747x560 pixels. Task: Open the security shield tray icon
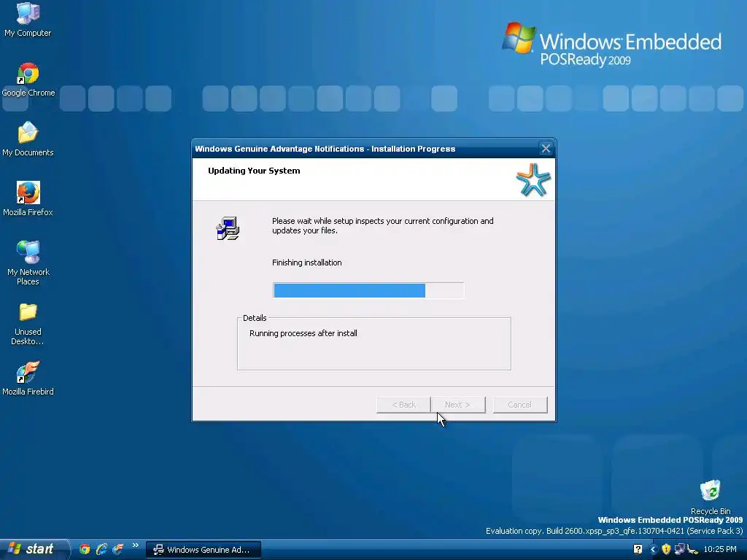[x=666, y=550]
